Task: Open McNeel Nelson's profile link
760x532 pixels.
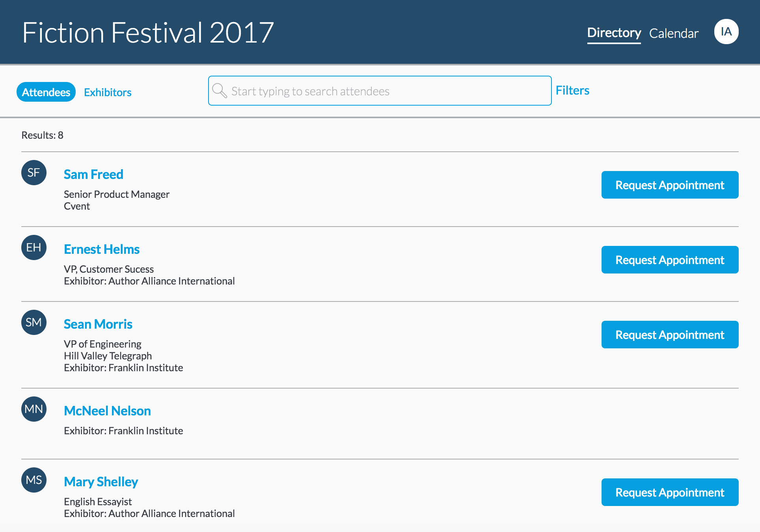Action: [x=107, y=411]
